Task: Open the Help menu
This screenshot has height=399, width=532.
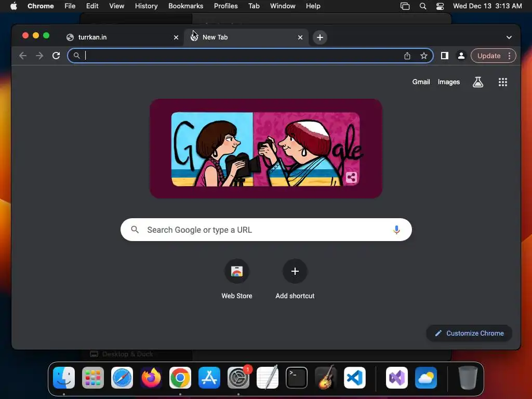Action: coord(313,6)
